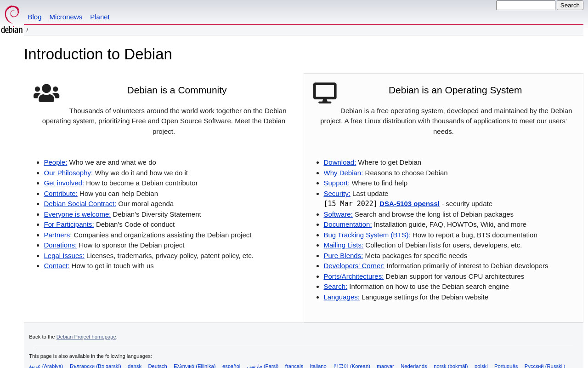The width and height of the screenshot is (588, 368).
Task: Follow the Get involved link
Action: click(64, 183)
